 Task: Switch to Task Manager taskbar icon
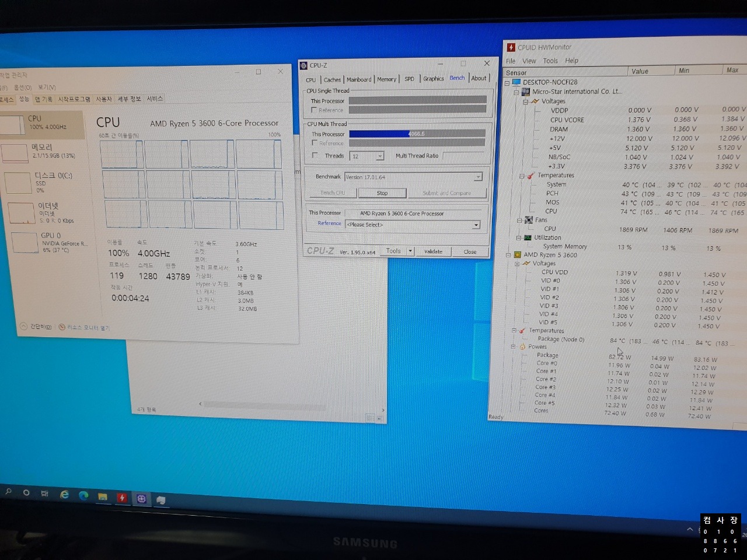[161, 500]
